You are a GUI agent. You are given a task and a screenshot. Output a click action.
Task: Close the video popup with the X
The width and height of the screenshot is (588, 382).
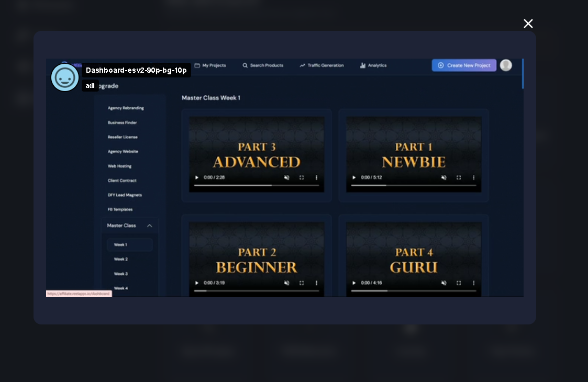coord(528,24)
